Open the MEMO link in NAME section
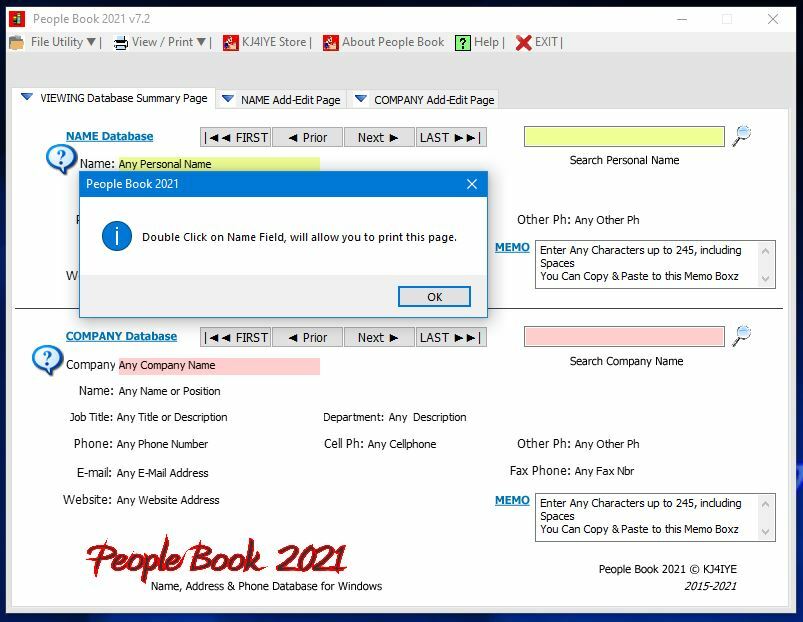This screenshot has height=622, width=803. pos(512,247)
